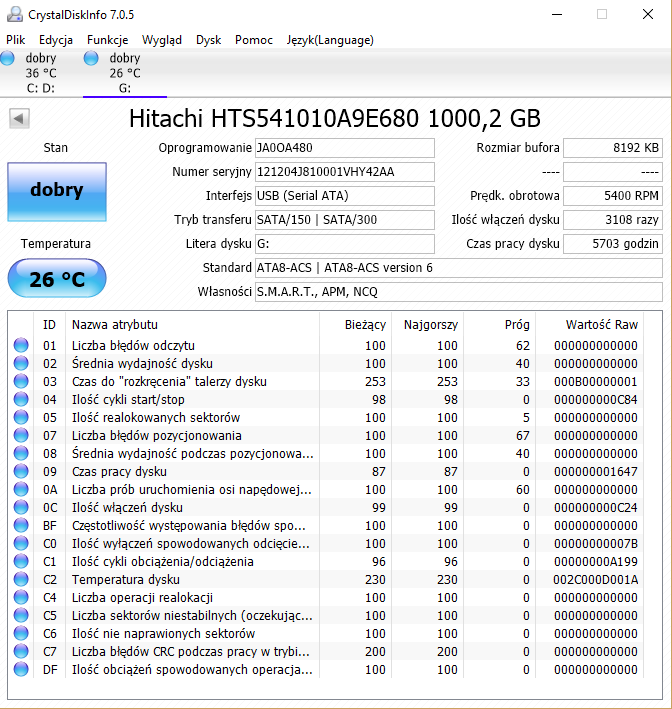Click status orb for attribute 04 start/stop
The height and width of the screenshot is (709, 672).
tap(21, 400)
